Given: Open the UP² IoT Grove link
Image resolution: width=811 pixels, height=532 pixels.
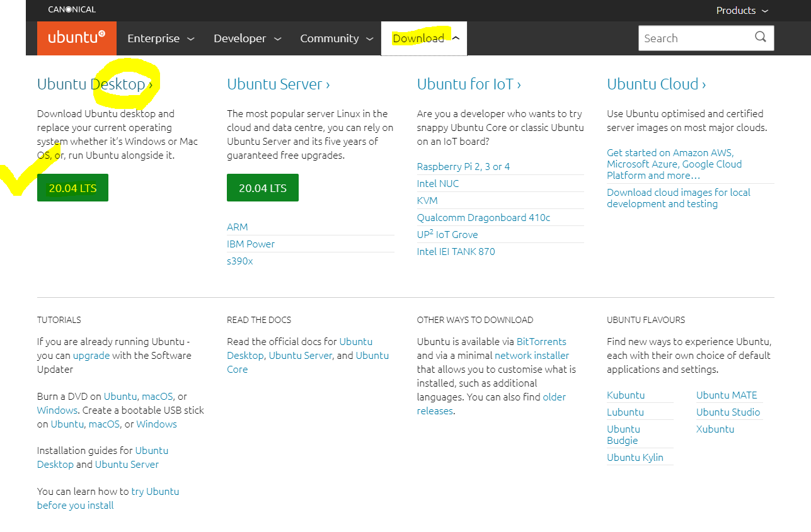Looking at the screenshot, I should coord(447,234).
